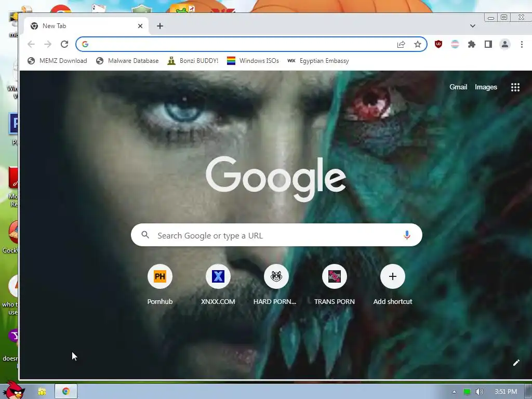Open the XNXX.COM shortcut tile
This screenshot has width=532, height=399.
(x=218, y=284)
